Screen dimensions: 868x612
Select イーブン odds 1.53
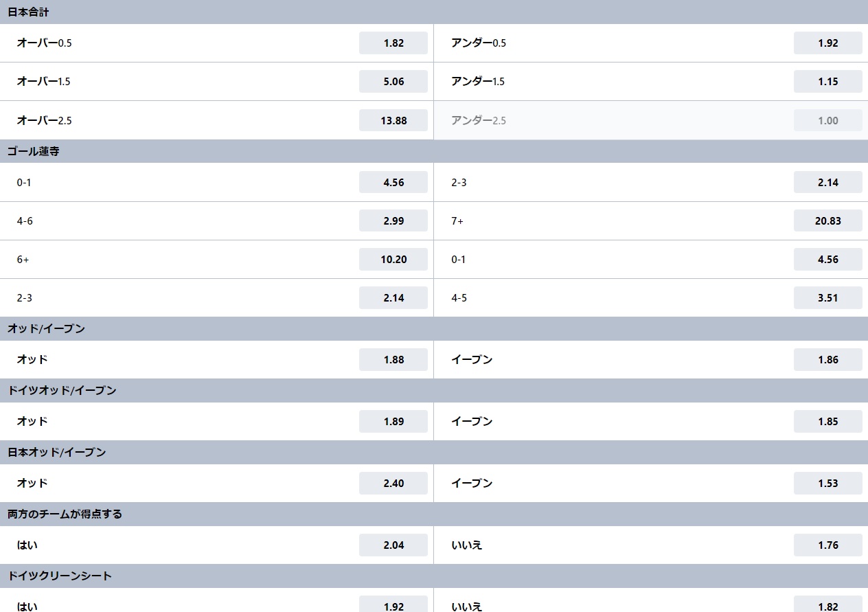point(827,483)
